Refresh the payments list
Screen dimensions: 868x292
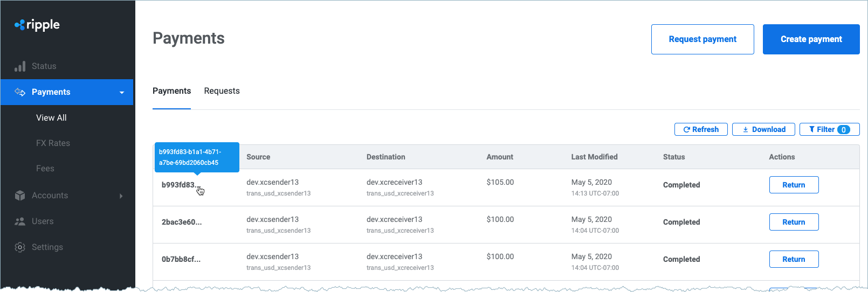(700, 130)
